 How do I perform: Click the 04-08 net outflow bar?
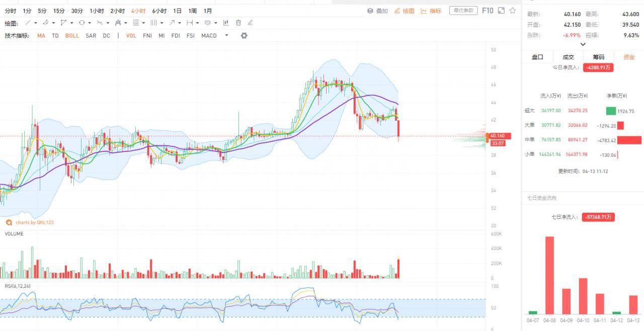point(549,275)
